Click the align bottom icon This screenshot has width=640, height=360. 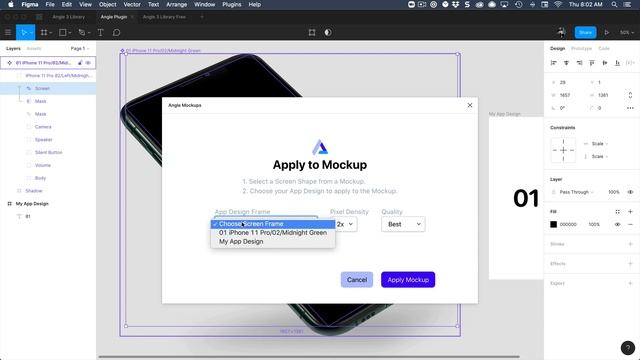(x=618, y=62)
